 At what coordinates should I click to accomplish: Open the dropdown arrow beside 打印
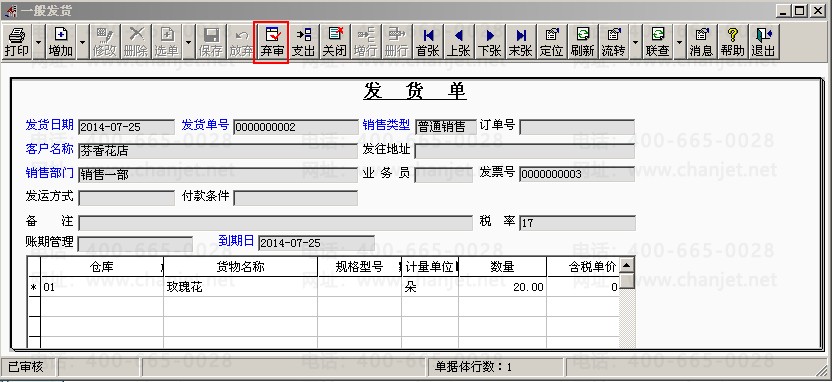(38, 41)
